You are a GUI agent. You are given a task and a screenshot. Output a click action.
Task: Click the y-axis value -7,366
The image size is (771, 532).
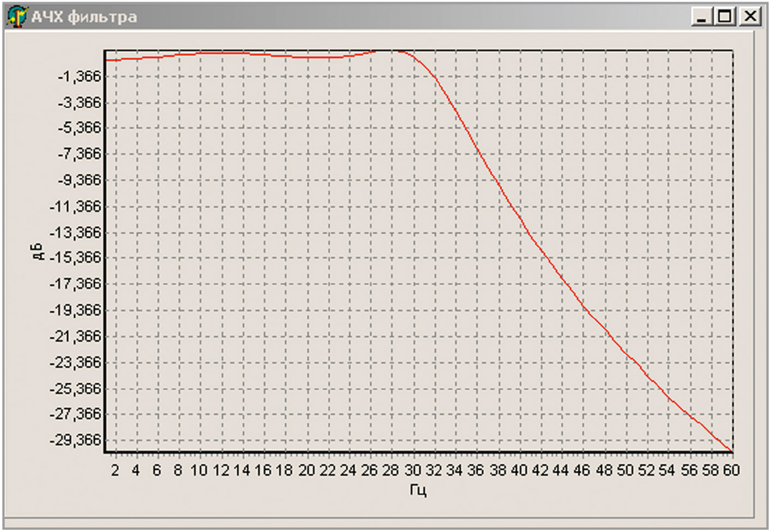pos(80,154)
